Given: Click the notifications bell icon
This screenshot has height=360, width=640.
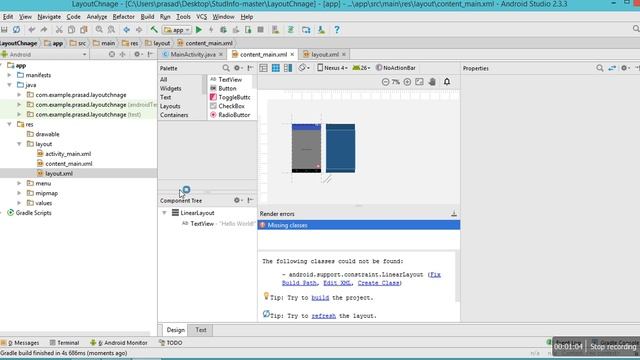Looking at the screenshot, I should [447, 82].
